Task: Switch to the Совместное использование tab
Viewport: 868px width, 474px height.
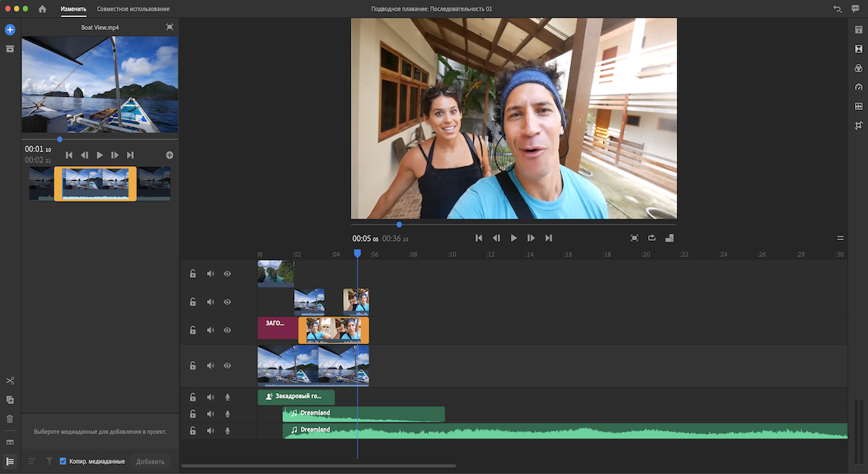Action: click(x=133, y=8)
